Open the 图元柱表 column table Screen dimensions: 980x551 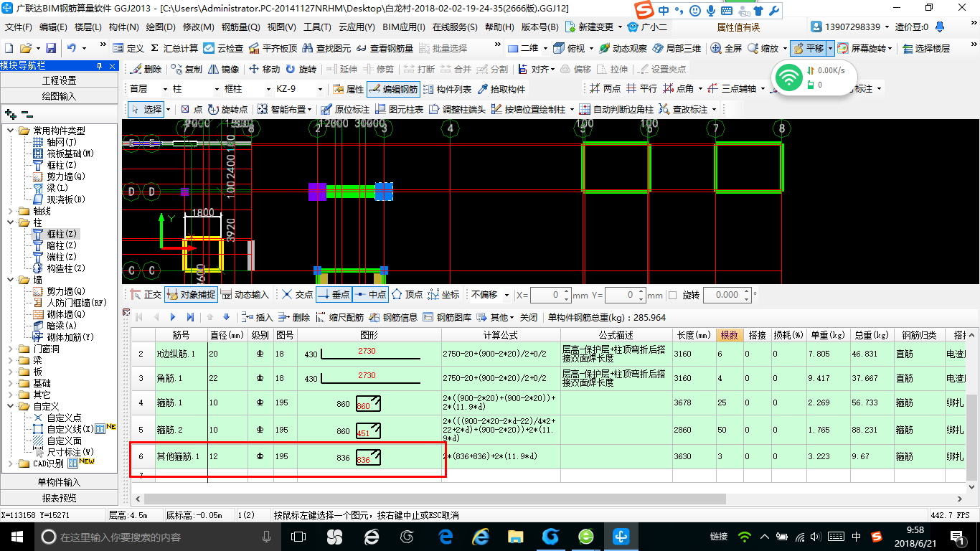(399, 109)
